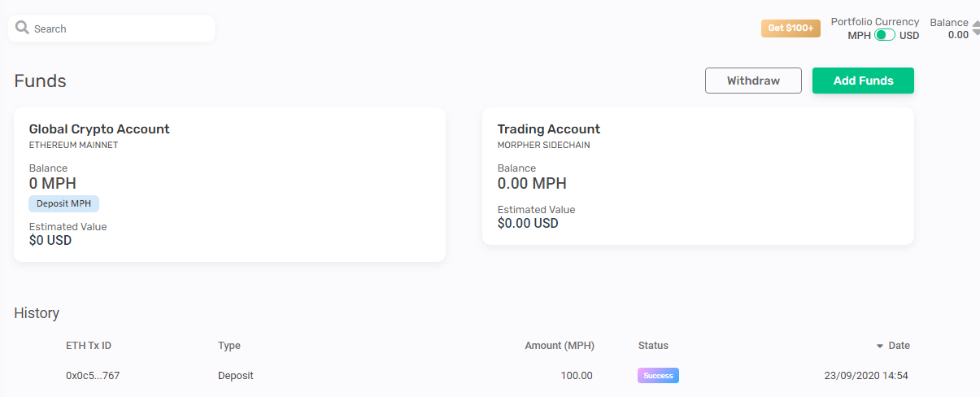This screenshot has width=980, height=397.
Task: Select MPH as portfolio currency label
Action: (x=859, y=36)
